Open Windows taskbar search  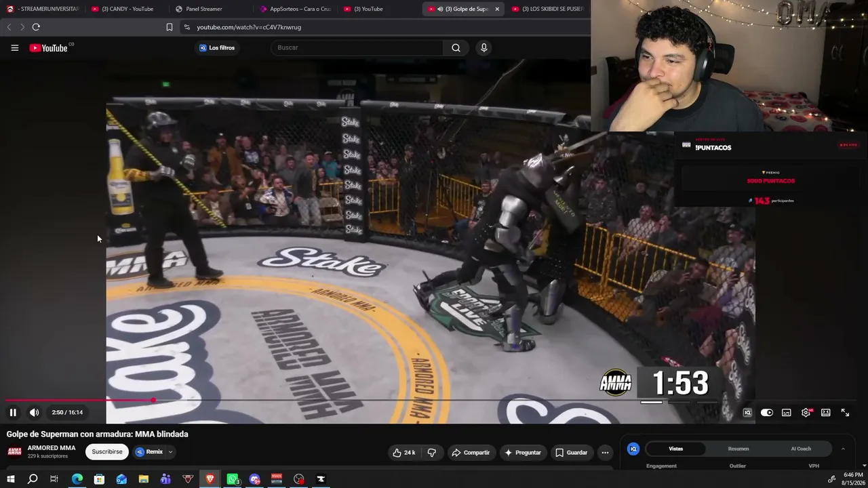(x=33, y=479)
